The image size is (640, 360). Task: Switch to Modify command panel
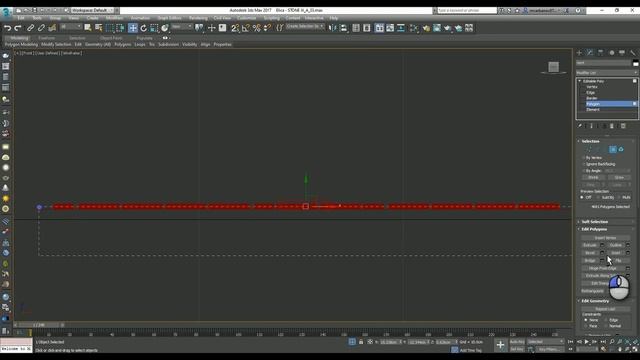point(590,53)
